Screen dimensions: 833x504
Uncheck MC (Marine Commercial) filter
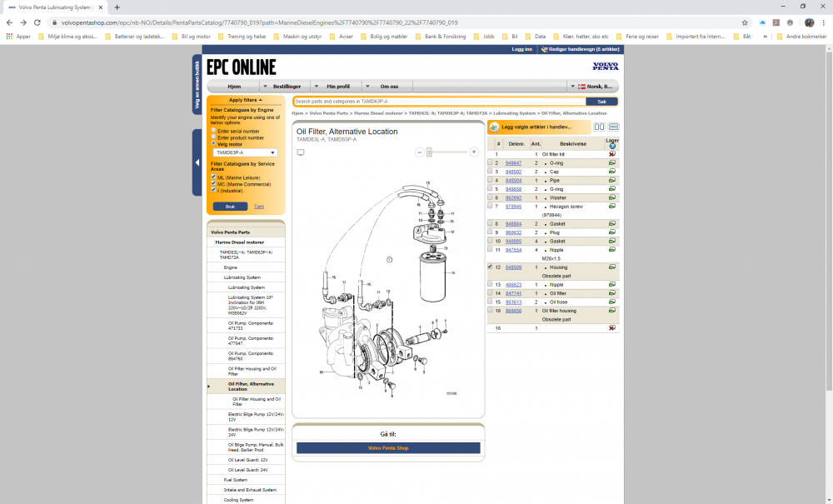pyautogui.click(x=213, y=184)
